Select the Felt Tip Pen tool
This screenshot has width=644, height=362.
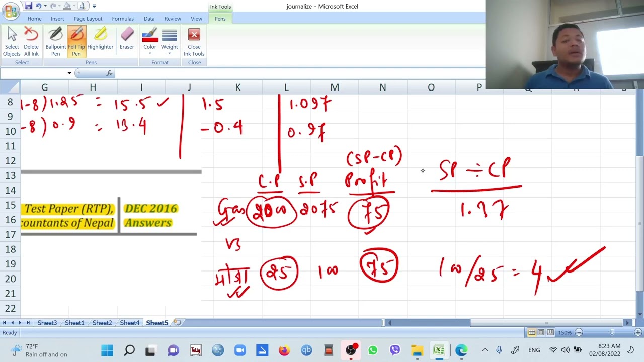(76, 42)
